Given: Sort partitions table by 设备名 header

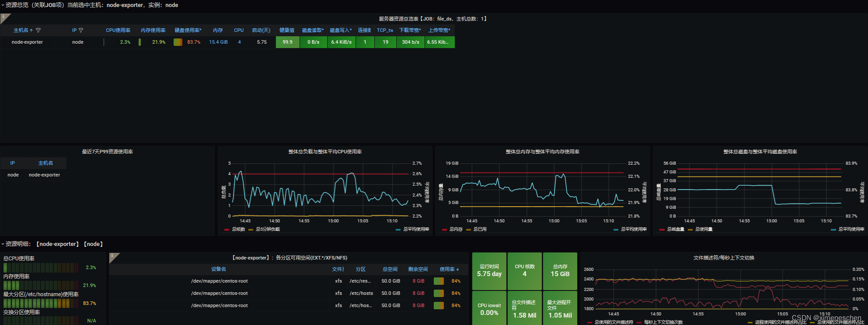Looking at the screenshot, I should [x=219, y=269].
